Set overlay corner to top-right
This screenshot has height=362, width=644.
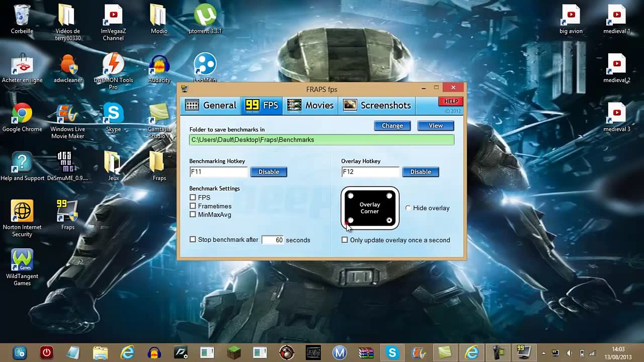(x=389, y=196)
